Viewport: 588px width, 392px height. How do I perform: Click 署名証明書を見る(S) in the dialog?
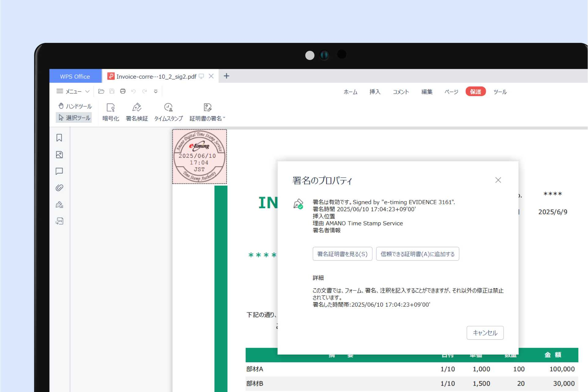[342, 254]
